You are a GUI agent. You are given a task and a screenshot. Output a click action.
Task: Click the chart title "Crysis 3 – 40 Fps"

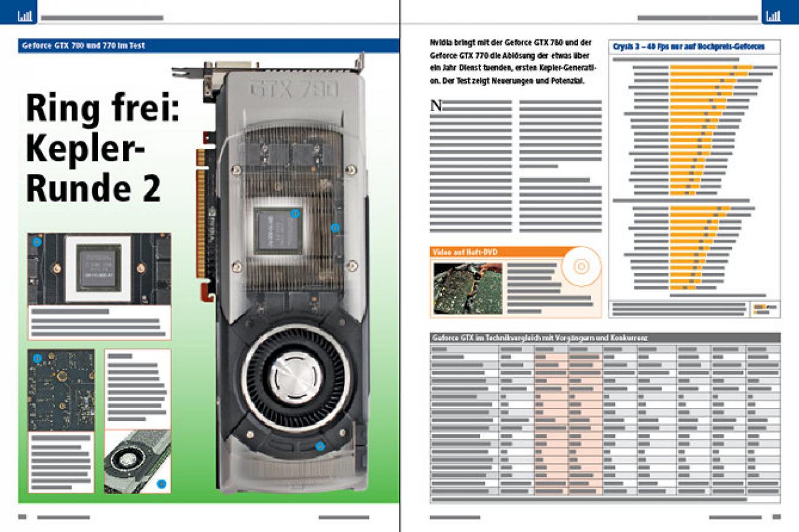687,46
